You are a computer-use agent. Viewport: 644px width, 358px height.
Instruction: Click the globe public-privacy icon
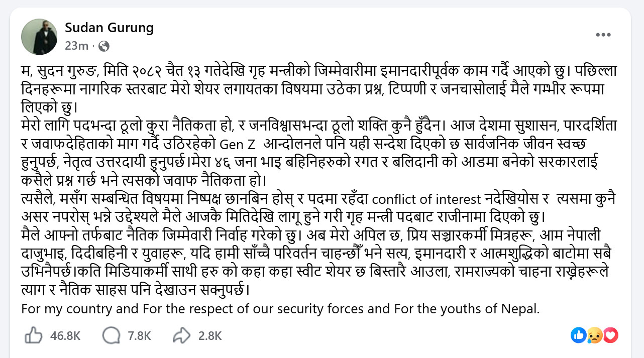104,46
